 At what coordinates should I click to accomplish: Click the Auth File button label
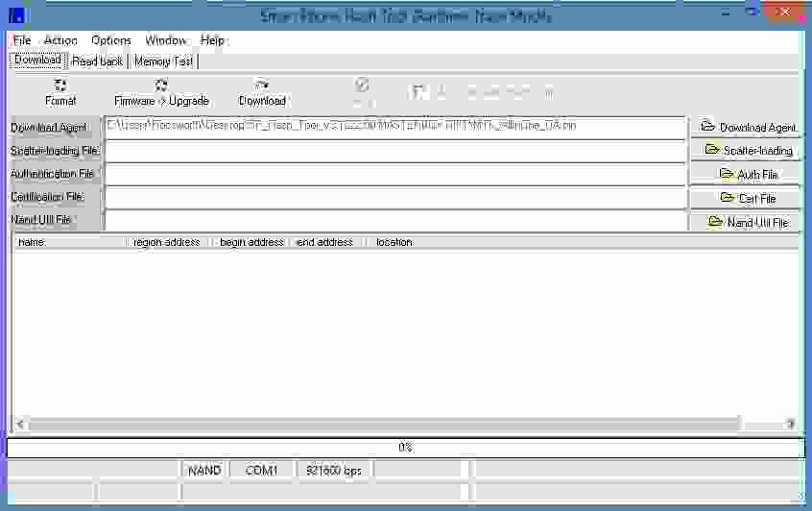pos(757,175)
